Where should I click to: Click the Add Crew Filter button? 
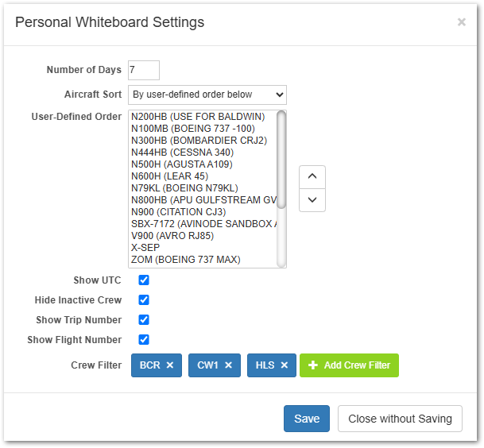click(349, 365)
